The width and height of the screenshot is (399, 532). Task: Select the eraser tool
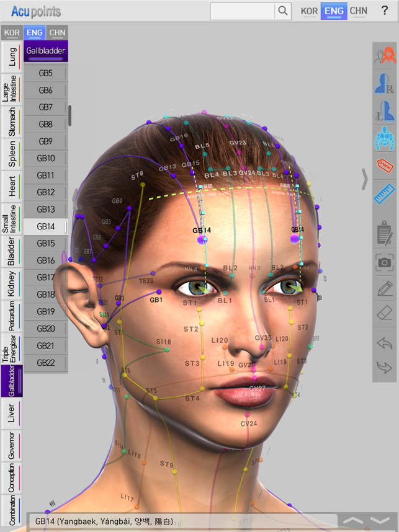[385, 315]
